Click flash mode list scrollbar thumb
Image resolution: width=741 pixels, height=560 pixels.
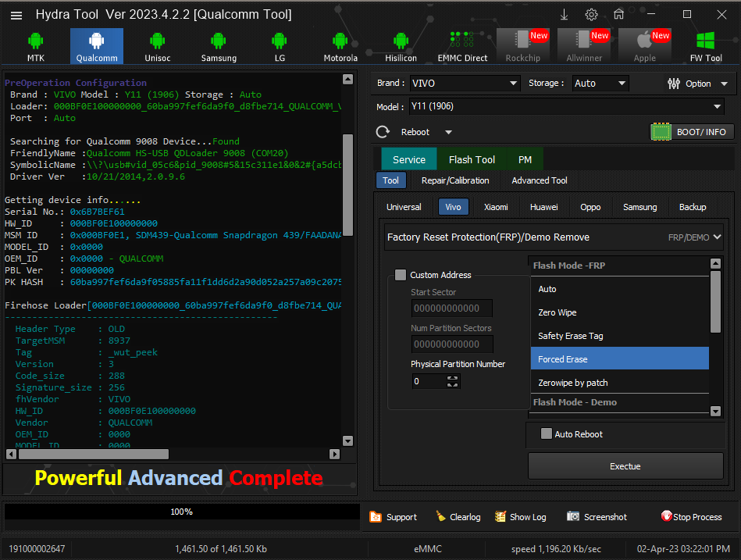click(715, 301)
